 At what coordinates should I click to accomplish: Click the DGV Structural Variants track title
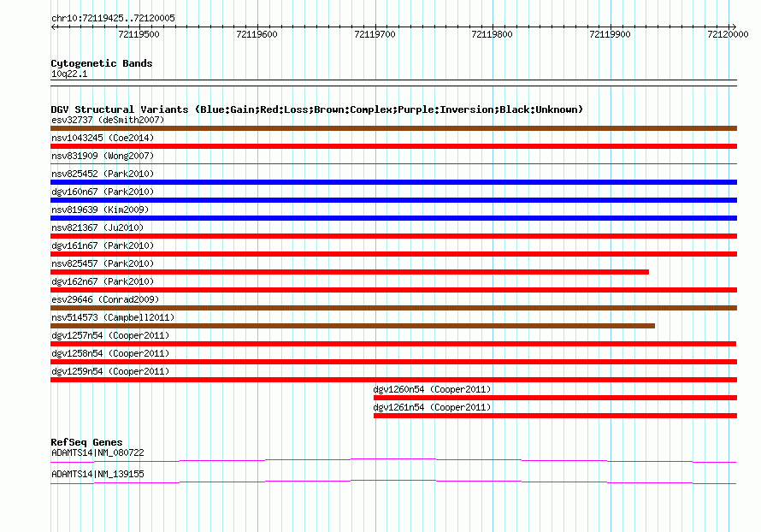coord(317,109)
